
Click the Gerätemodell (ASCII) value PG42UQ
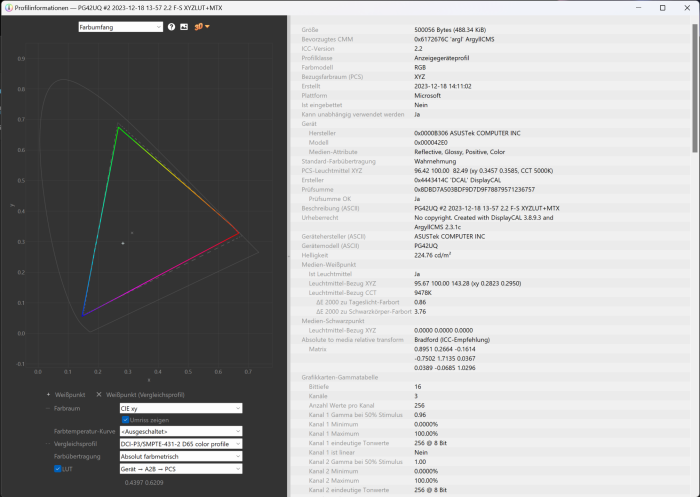point(426,246)
